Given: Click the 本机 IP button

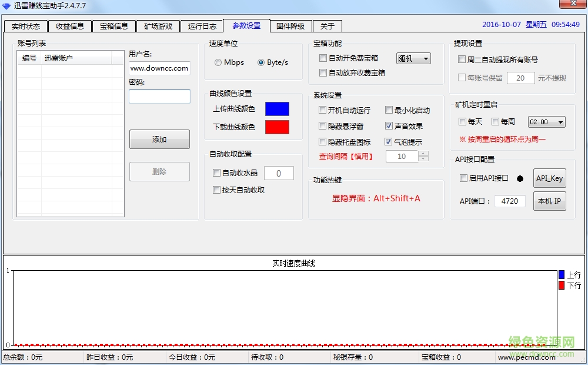Looking at the screenshot, I should [550, 201].
